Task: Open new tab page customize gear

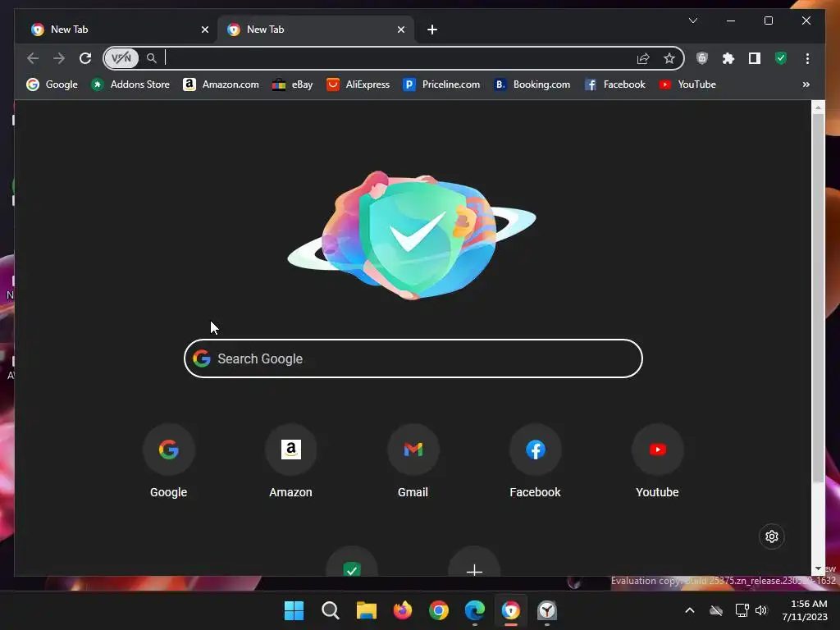Action: pos(771,536)
